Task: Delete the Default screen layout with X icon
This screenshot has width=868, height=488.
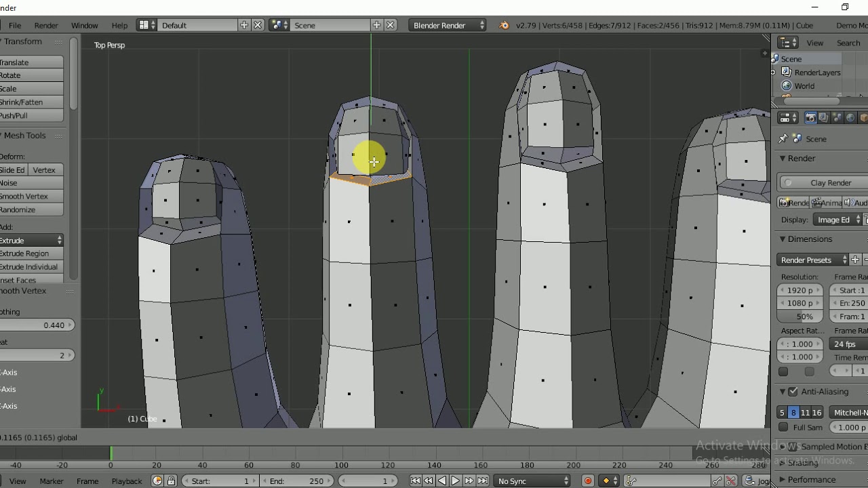Action: click(x=258, y=25)
